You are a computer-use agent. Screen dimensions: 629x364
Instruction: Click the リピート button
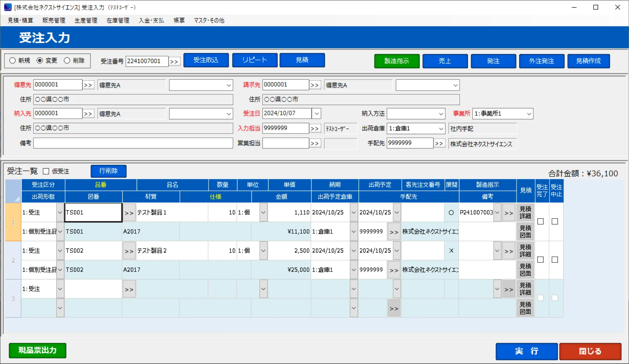(x=255, y=60)
